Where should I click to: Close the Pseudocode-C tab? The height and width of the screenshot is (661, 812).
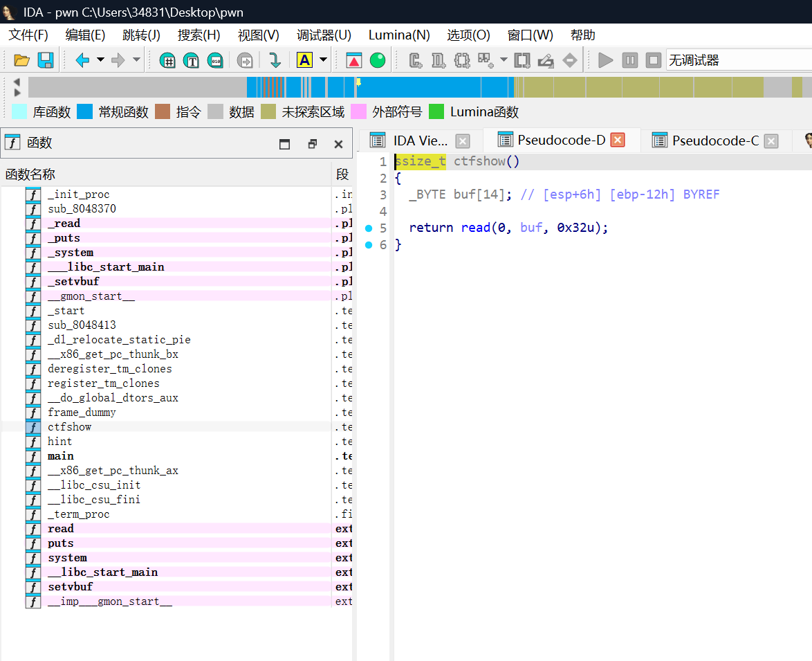tap(771, 141)
